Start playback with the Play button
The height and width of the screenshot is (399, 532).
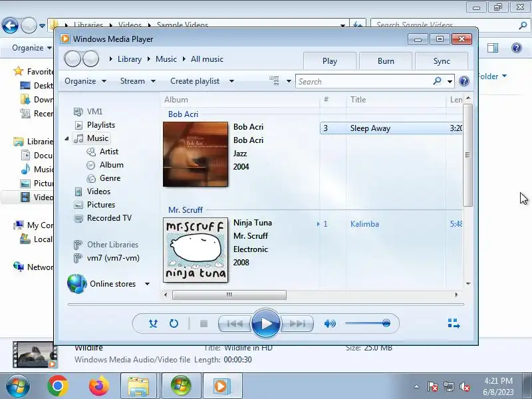click(266, 323)
